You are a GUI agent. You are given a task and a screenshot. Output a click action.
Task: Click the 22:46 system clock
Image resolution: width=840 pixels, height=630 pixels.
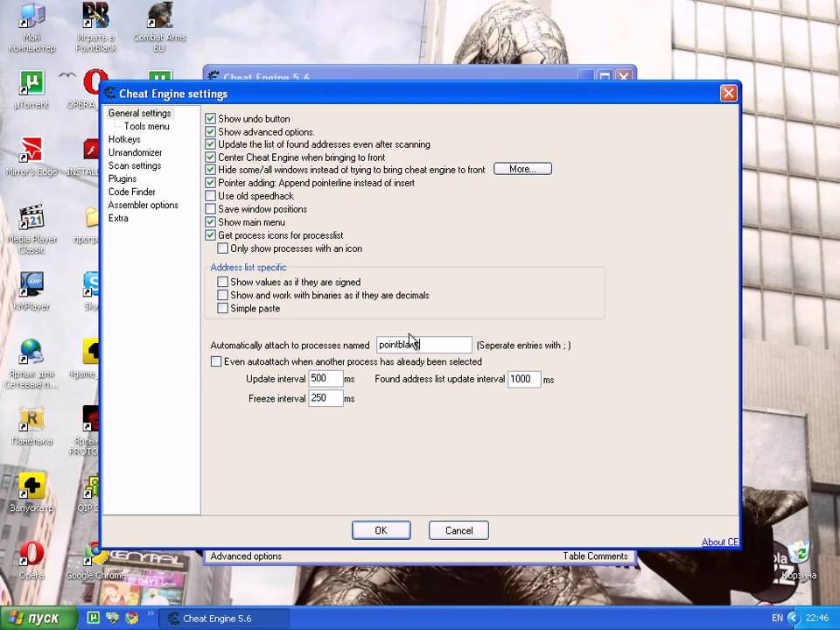pyautogui.click(x=817, y=619)
